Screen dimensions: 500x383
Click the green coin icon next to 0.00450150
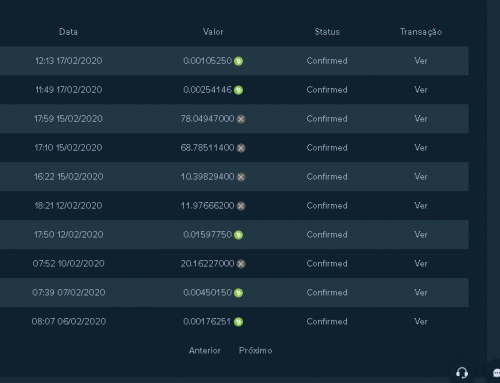pos(238,293)
